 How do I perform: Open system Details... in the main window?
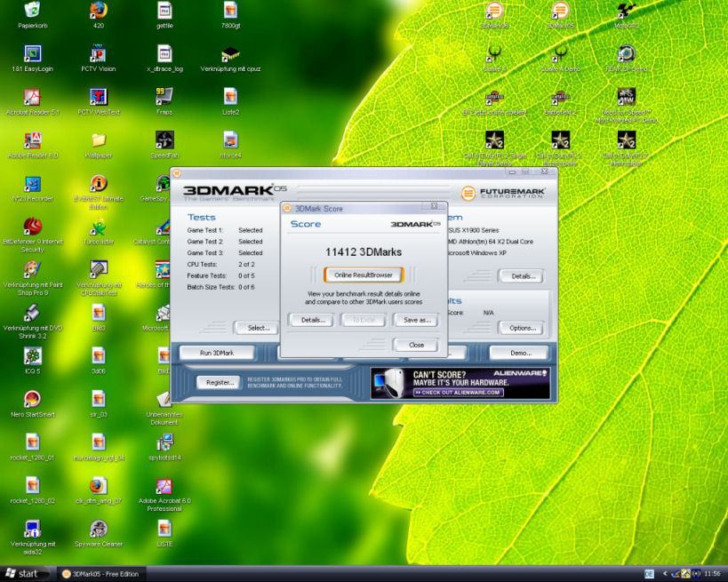click(521, 275)
